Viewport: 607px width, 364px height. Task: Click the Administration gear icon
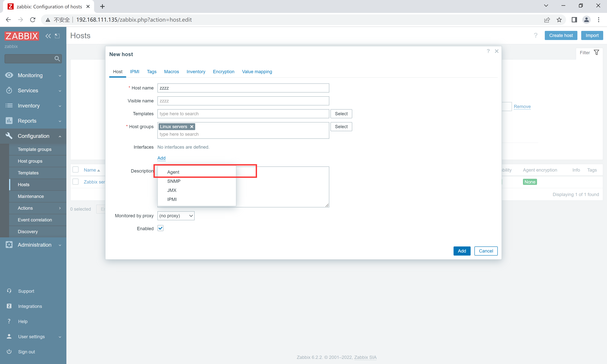pyautogui.click(x=9, y=245)
